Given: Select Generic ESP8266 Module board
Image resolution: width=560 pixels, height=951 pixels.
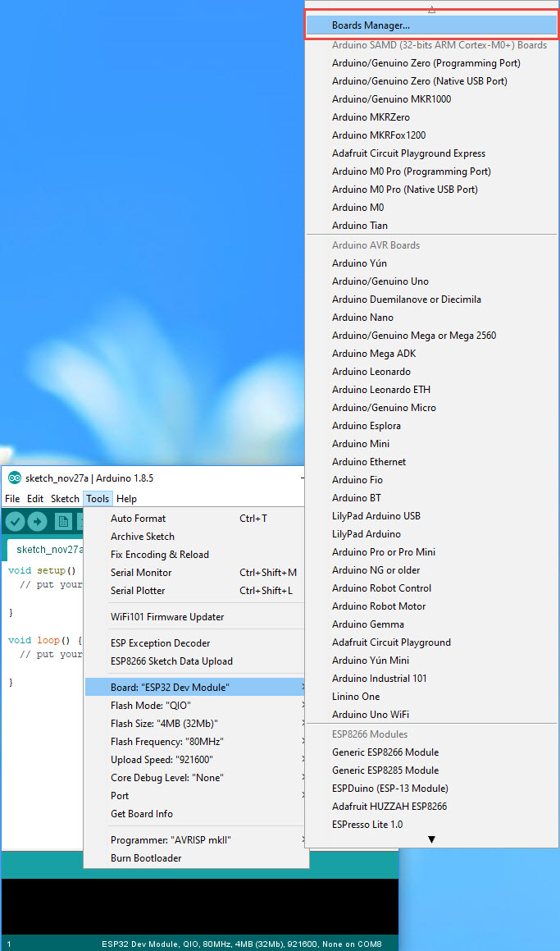Looking at the screenshot, I should [x=431, y=752].
